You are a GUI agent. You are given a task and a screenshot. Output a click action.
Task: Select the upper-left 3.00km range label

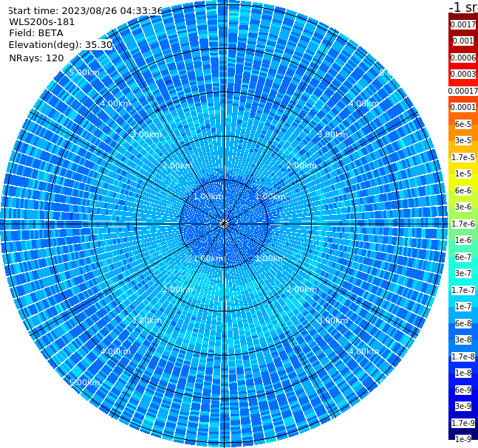pyautogui.click(x=146, y=134)
